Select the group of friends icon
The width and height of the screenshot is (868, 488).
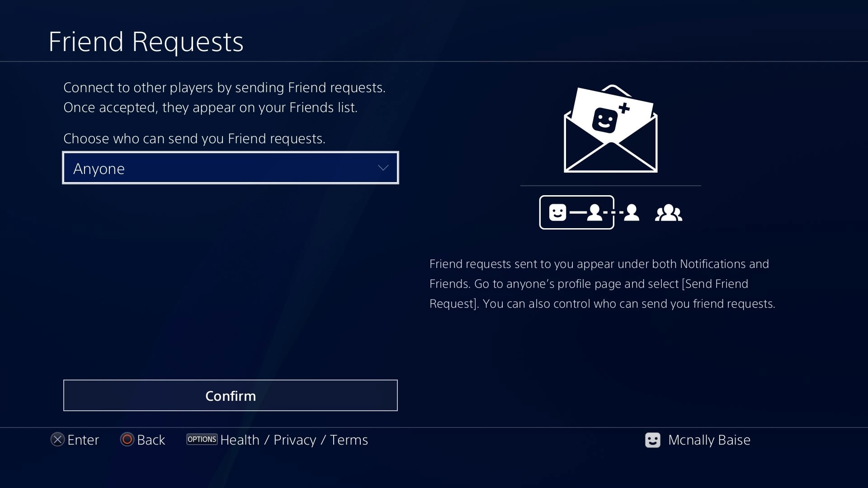(669, 212)
